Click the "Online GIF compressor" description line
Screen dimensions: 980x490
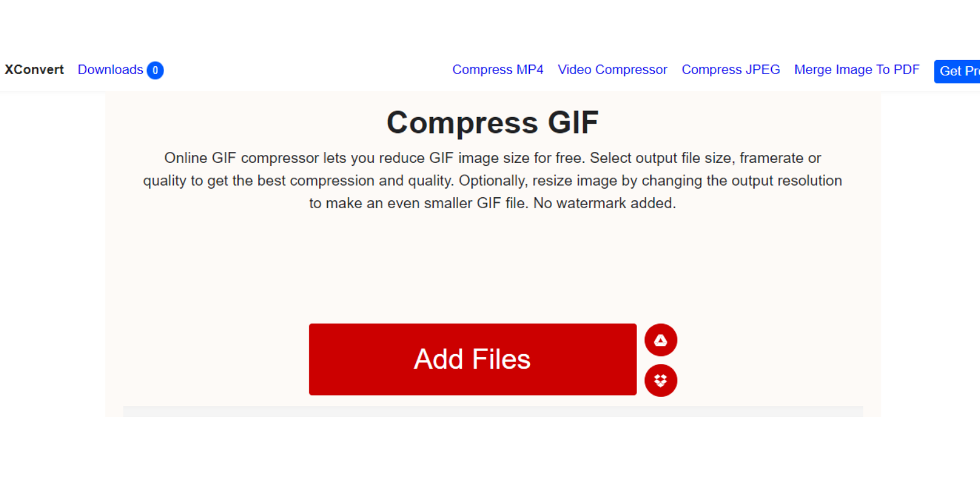[492, 158]
